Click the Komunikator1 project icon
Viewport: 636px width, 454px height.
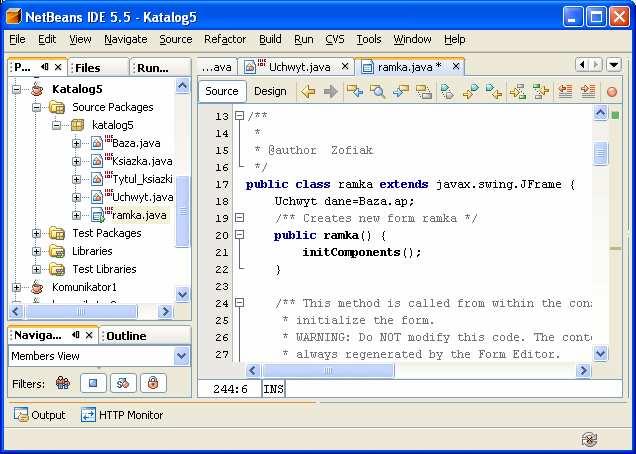[x=37, y=287]
